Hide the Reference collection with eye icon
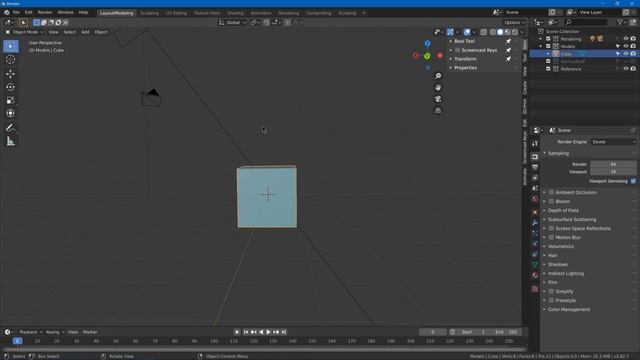 (x=626, y=69)
